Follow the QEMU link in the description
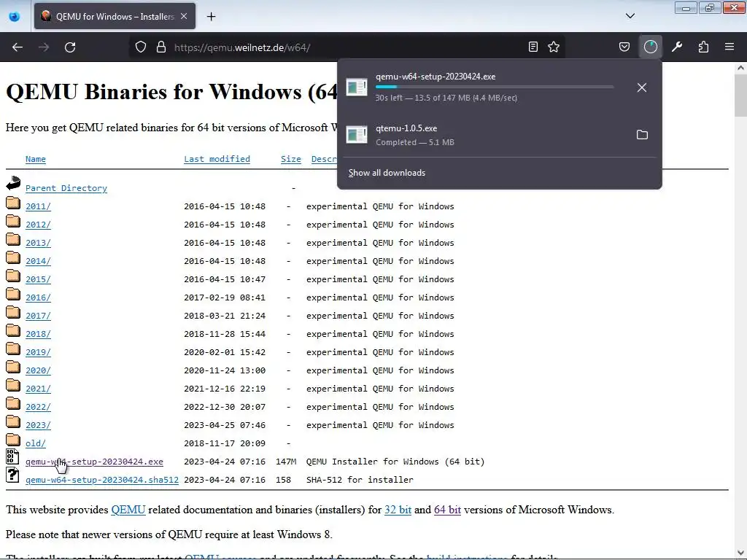This screenshot has width=747, height=560. pos(128,510)
